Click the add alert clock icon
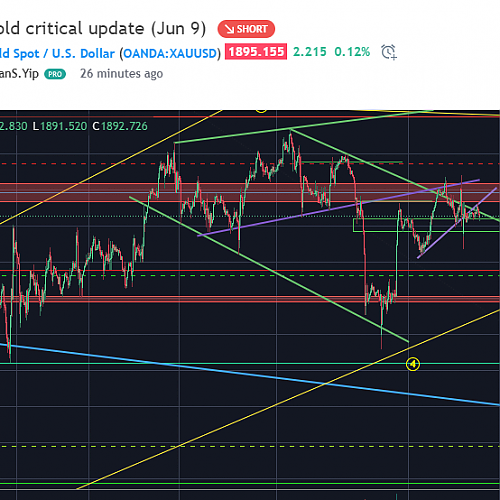 pos(389,52)
